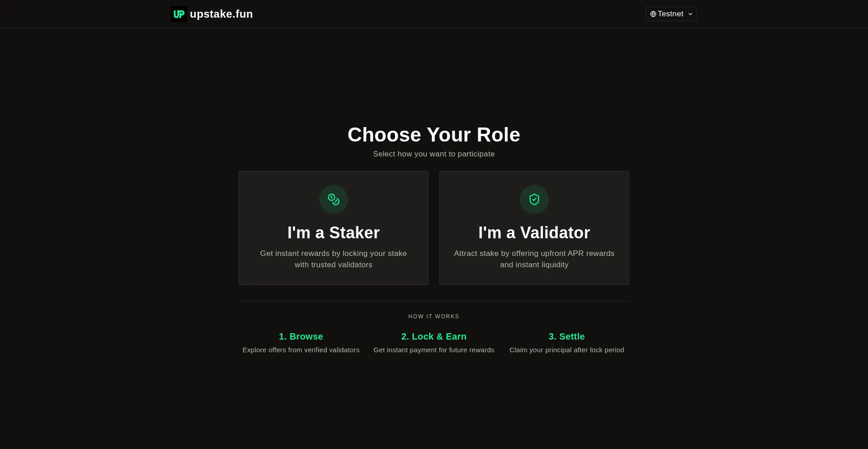Click the chevron arrow next to Testnet
The width and height of the screenshot is (868, 449).
tap(690, 14)
